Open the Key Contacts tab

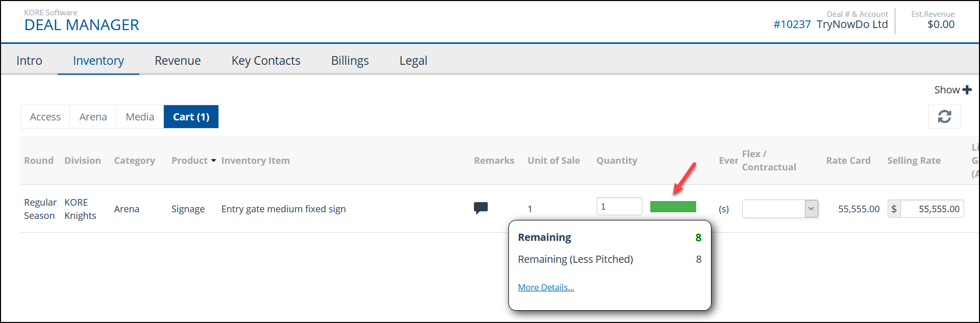coord(266,61)
